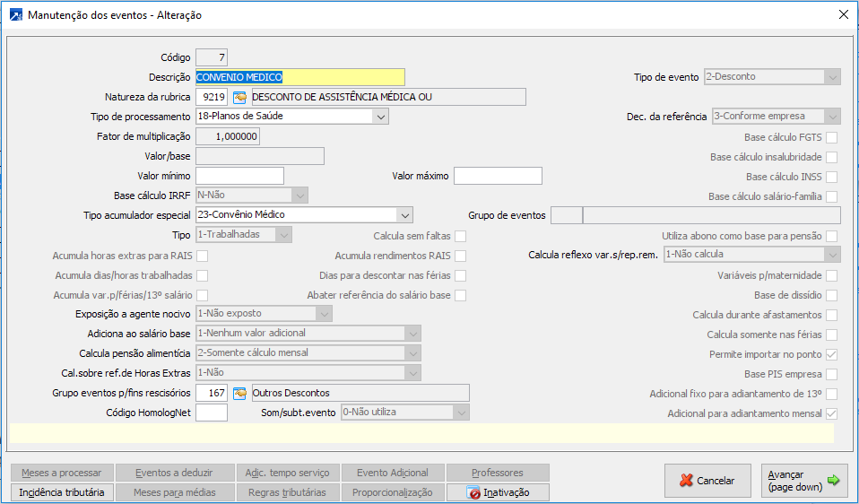
Task: Click the Valor máximo input field
Action: [498, 176]
